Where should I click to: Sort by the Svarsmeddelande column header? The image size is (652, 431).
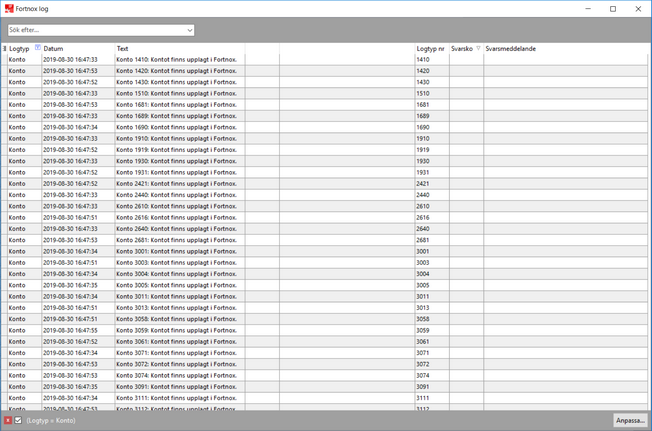click(x=566, y=49)
